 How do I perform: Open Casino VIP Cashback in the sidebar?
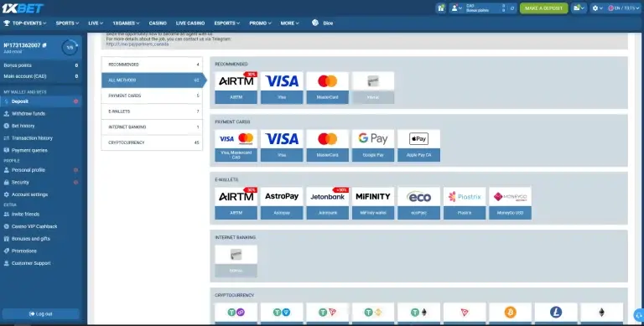pyautogui.click(x=41, y=226)
